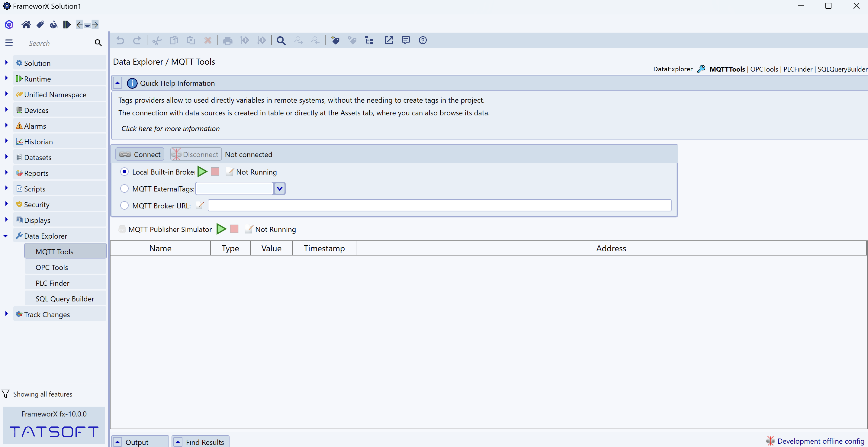This screenshot has height=447, width=868.
Task: Collapse the Data Explorer tree node
Action: click(x=6, y=236)
